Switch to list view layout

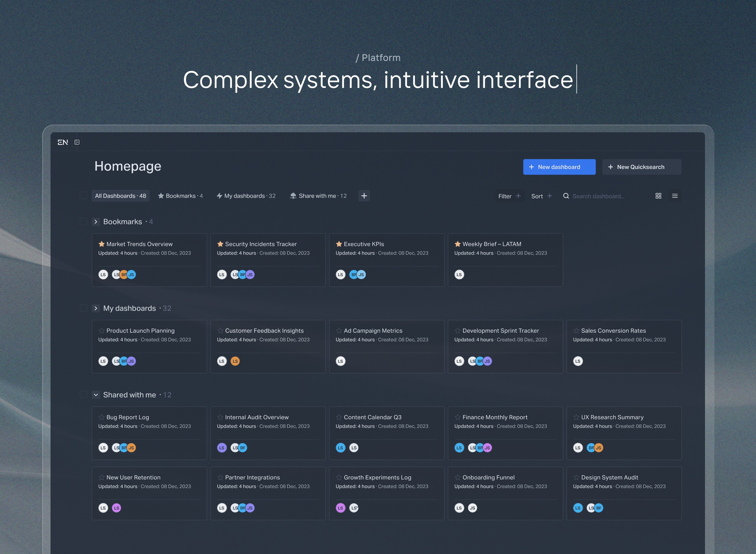675,196
